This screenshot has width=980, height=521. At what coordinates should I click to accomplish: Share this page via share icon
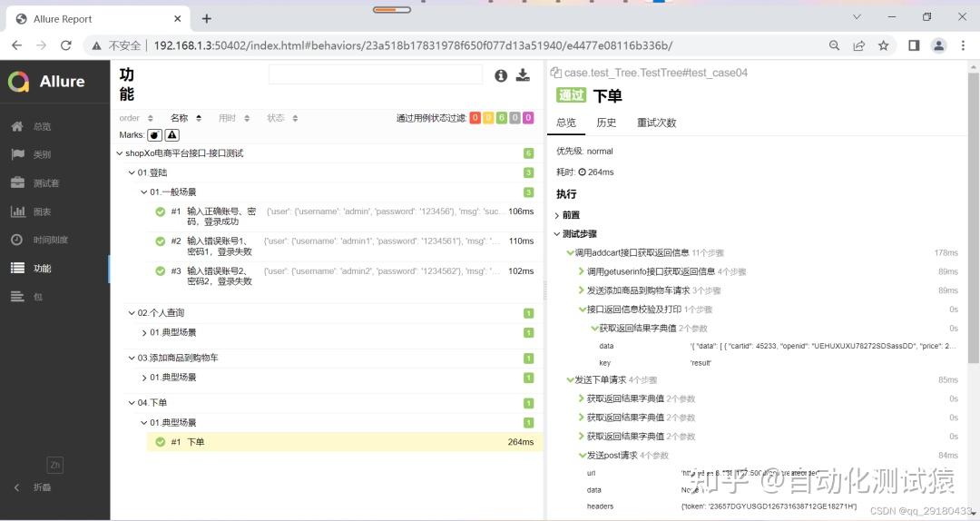(858, 45)
